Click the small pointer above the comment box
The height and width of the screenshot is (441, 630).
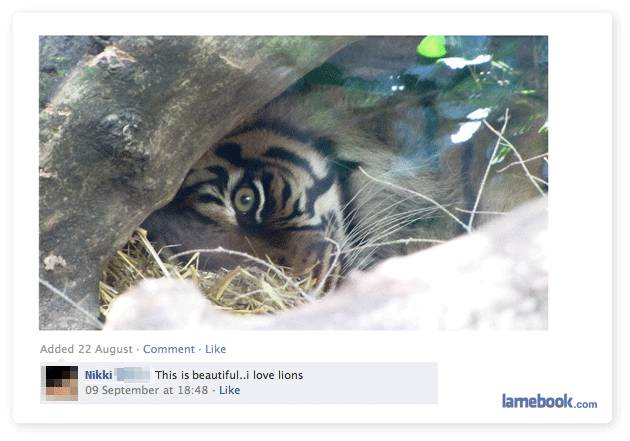pos(61,360)
